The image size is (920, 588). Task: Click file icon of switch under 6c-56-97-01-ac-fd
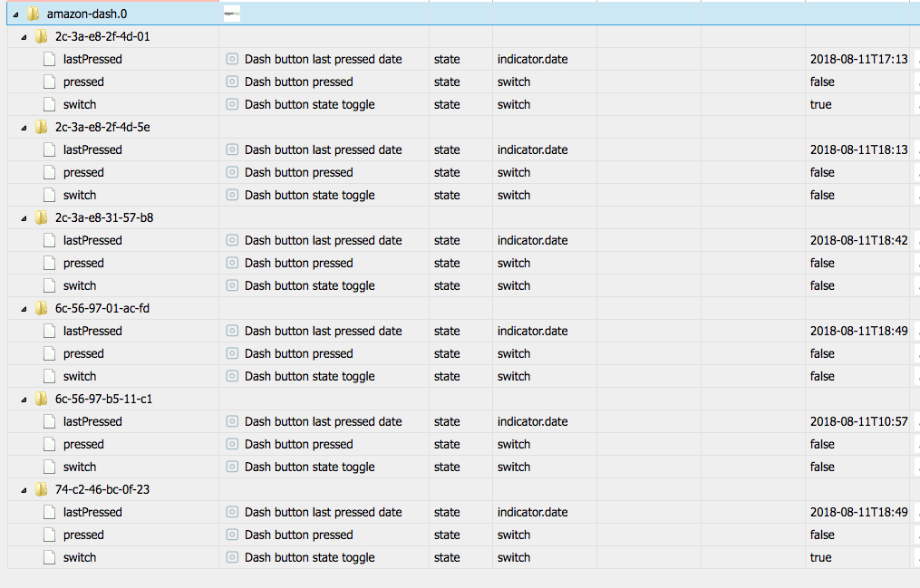point(49,376)
